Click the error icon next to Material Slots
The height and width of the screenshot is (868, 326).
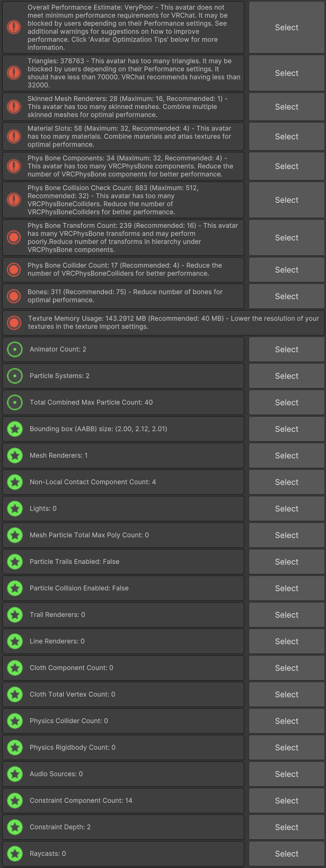pos(14,136)
